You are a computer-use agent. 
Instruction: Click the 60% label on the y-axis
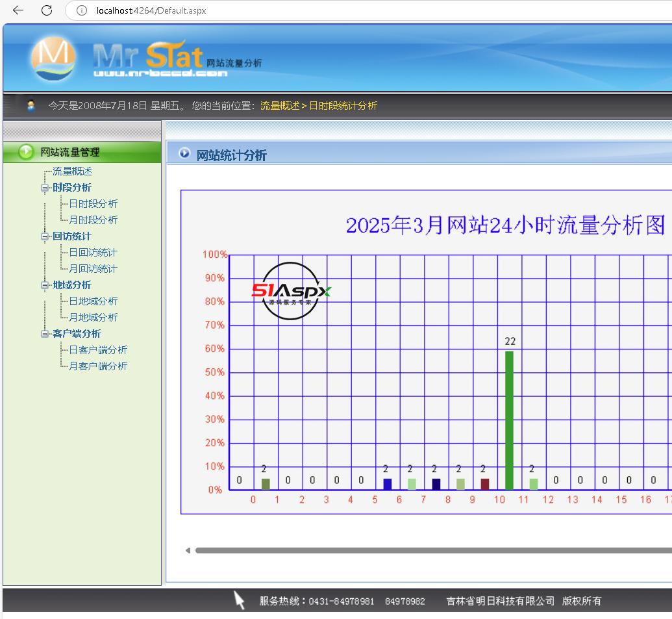tap(215, 349)
